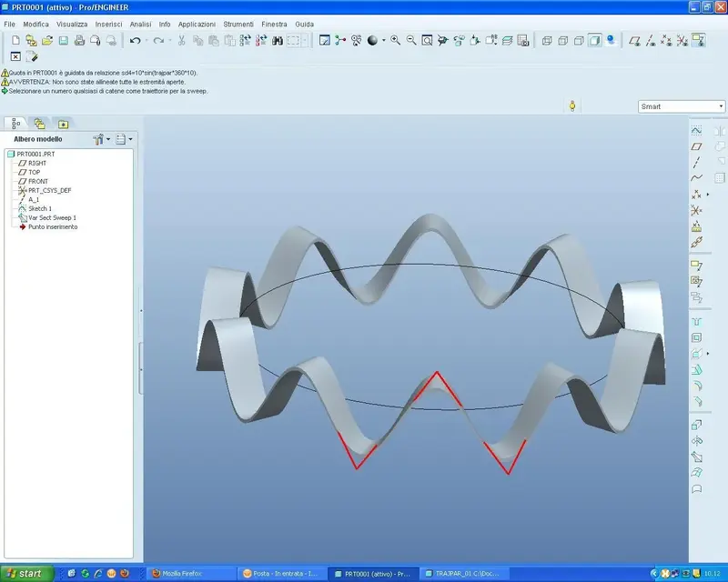Toggle coordinate systems display

coord(682,40)
